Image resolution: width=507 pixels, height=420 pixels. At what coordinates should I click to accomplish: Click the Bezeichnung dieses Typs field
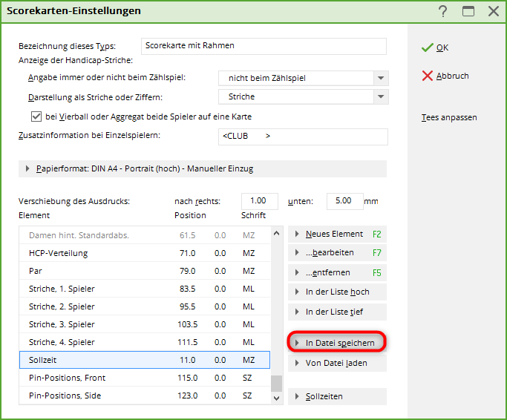click(265, 46)
